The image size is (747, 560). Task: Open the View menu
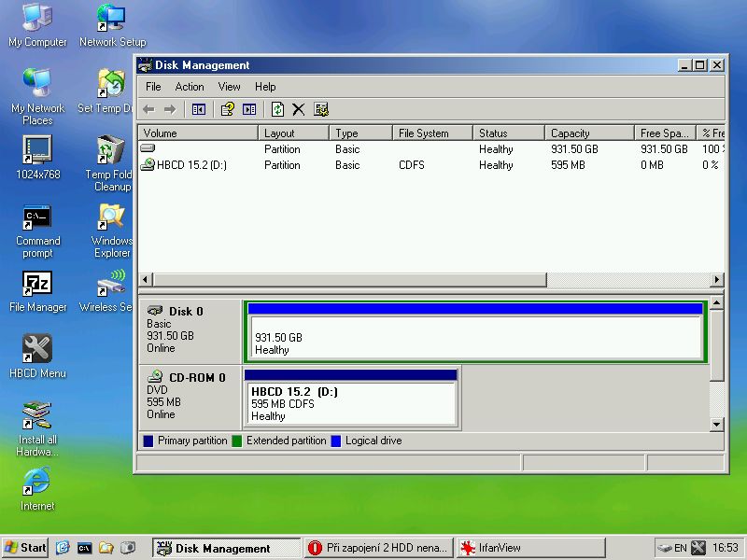coord(230,87)
